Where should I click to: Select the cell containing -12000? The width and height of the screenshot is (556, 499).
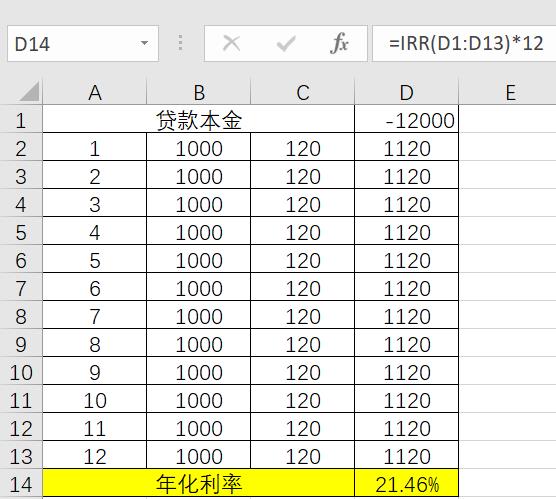406,120
